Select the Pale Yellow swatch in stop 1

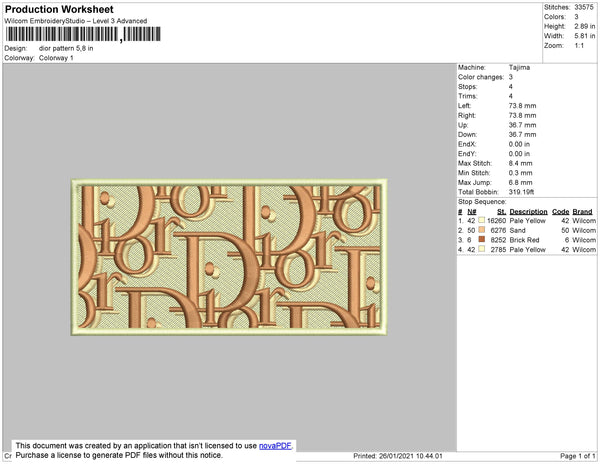coord(483,219)
